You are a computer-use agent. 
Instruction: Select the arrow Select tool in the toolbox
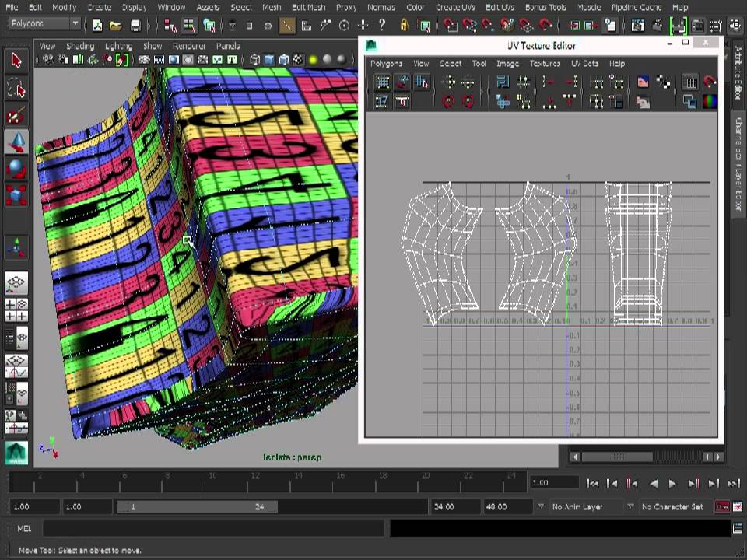16,60
